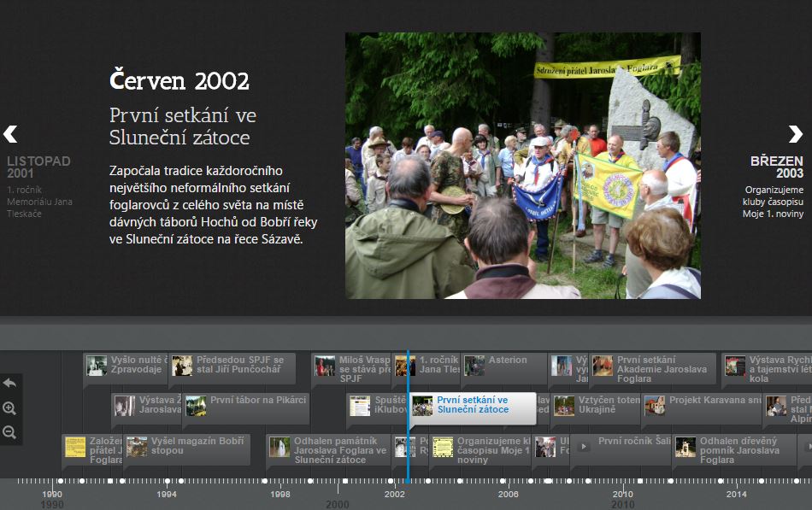Zoom in the timeline

point(9,408)
